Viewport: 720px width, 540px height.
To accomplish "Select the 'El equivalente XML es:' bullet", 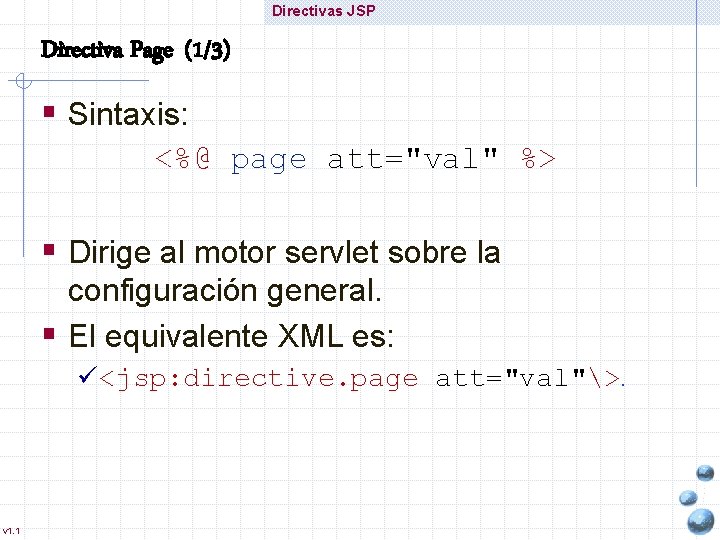I will 231,336.
